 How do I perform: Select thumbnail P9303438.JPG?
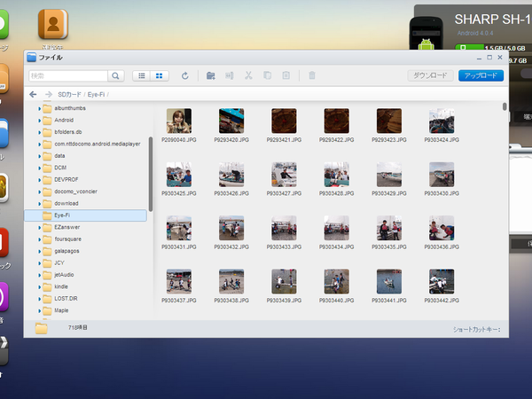pos(231,282)
